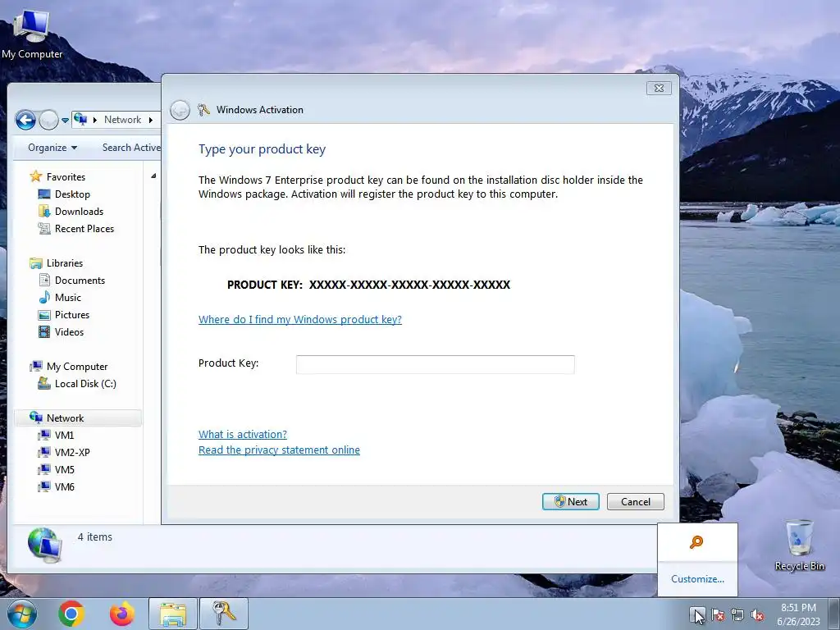The width and height of the screenshot is (840, 630).
Task: Open My Computer desktop icon
Action: coord(32,33)
